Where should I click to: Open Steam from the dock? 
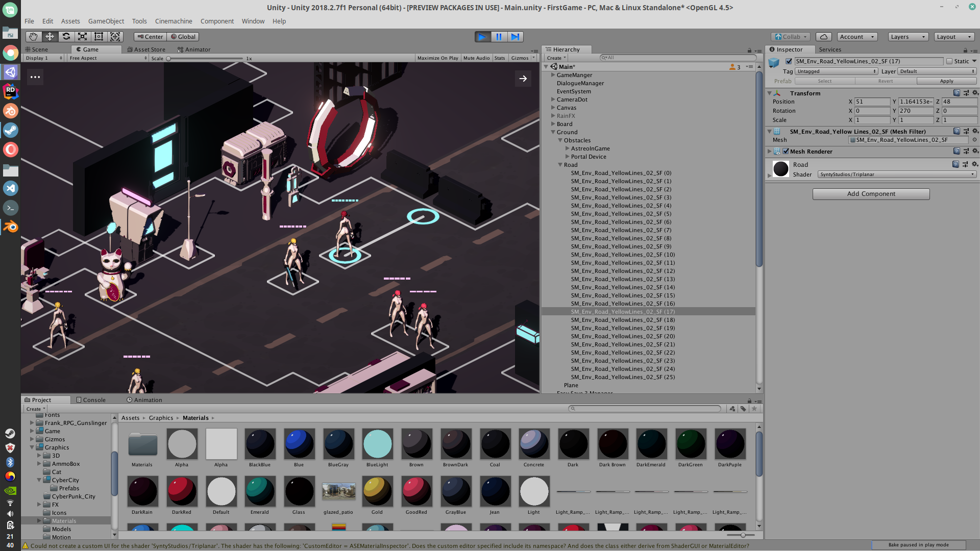pos(10,130)
